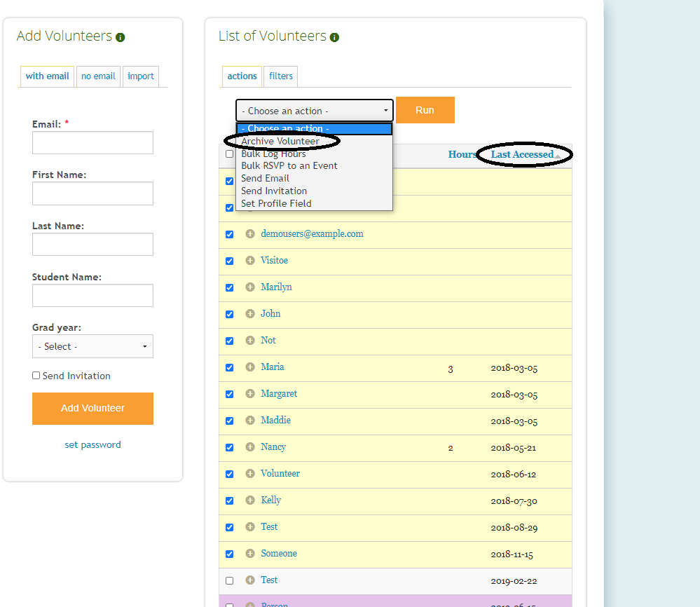Expand plus icon for Margaret row
The height and width of the screenshot is (607, 700).
click(250, 393)
